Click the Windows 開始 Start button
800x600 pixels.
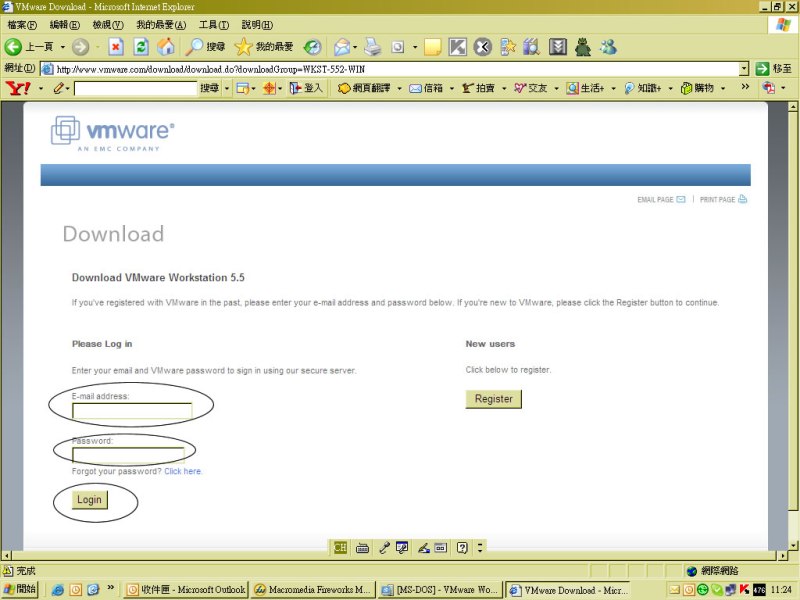pos(20,589)
